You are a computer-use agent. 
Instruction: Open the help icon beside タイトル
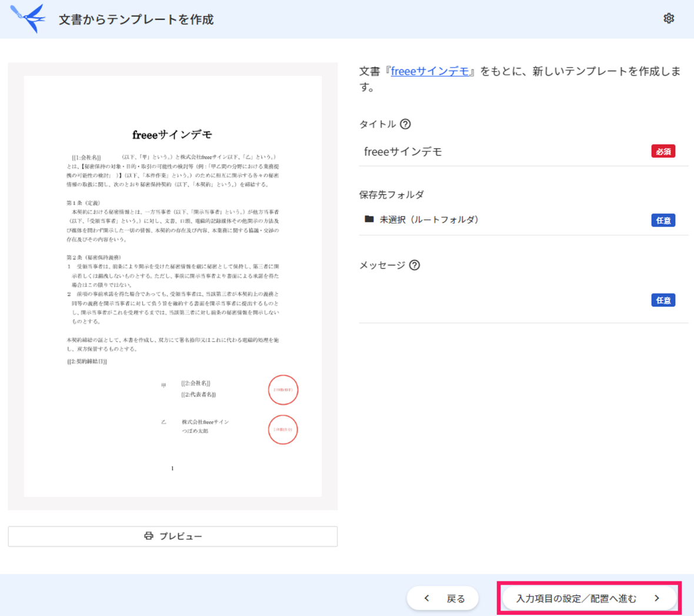405,124
